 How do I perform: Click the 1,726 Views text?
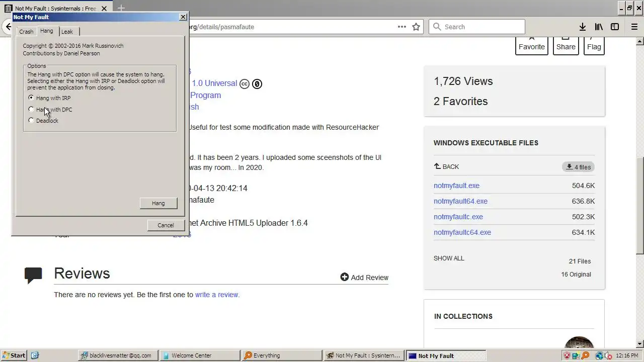(463, 81)
